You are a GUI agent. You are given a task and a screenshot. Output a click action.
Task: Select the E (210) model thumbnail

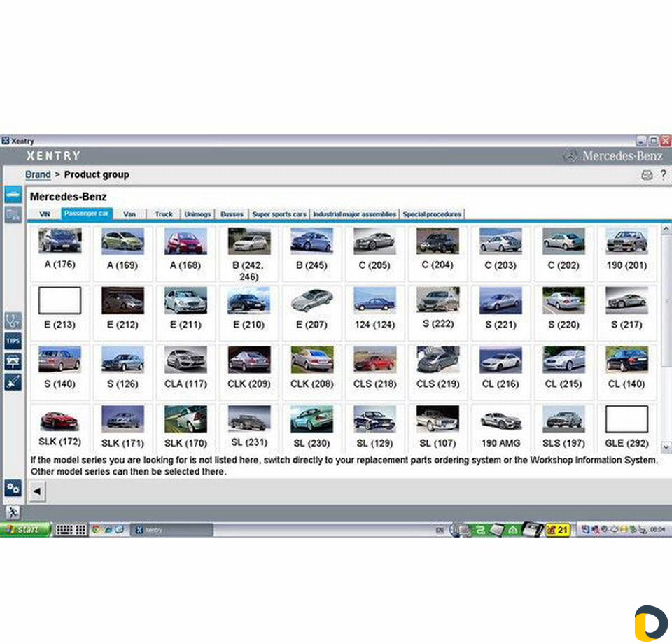(248, 300)
